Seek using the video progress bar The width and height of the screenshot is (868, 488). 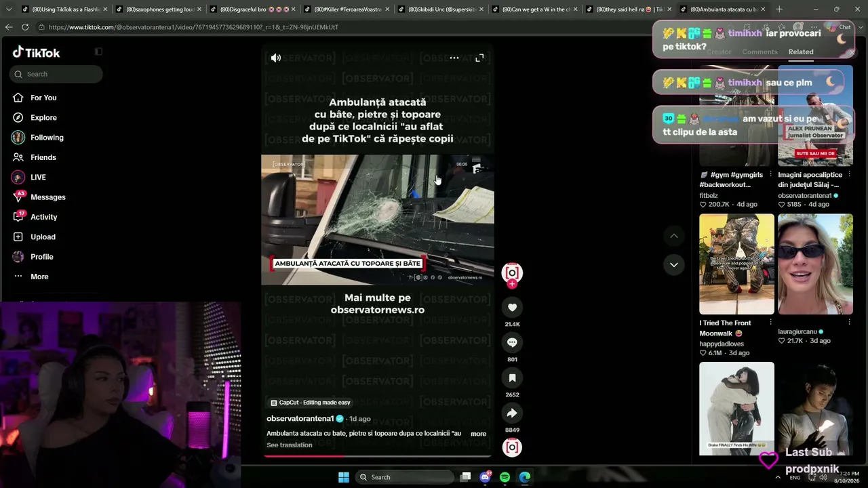(378, 456)
